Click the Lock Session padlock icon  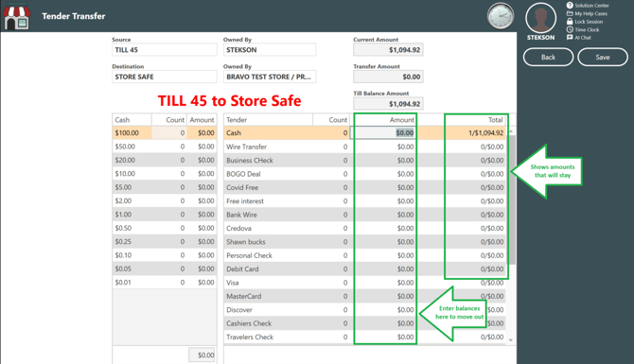(x=570, y=22)
